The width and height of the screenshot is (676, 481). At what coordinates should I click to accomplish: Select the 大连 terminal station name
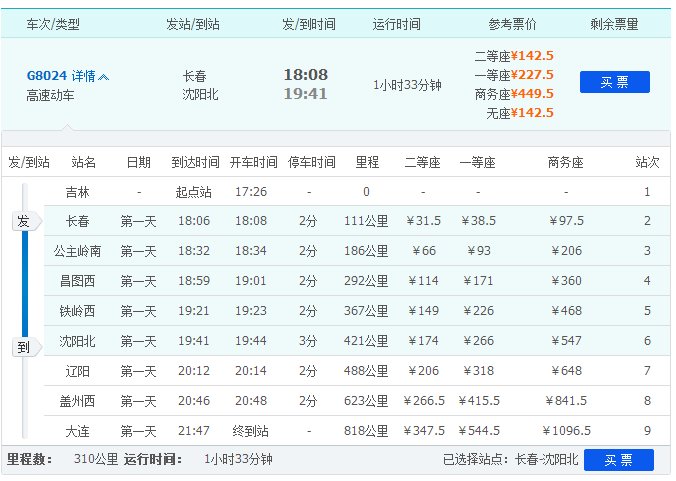click(x=77, y=431)
